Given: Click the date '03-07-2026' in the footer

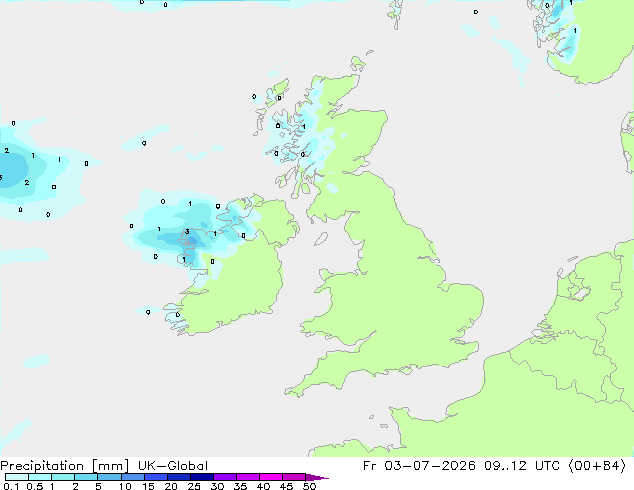Looking at the screenshot, I should pos(430,466).
